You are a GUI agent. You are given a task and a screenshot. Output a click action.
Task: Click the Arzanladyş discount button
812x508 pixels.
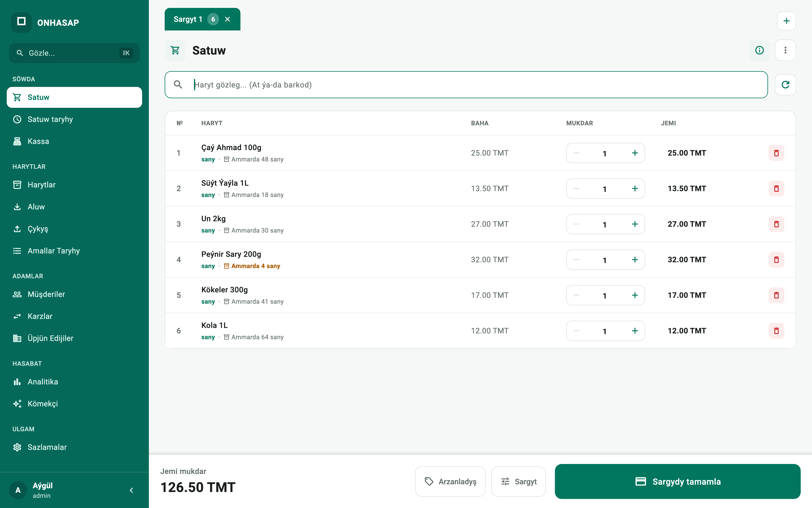tap(450, 481)
